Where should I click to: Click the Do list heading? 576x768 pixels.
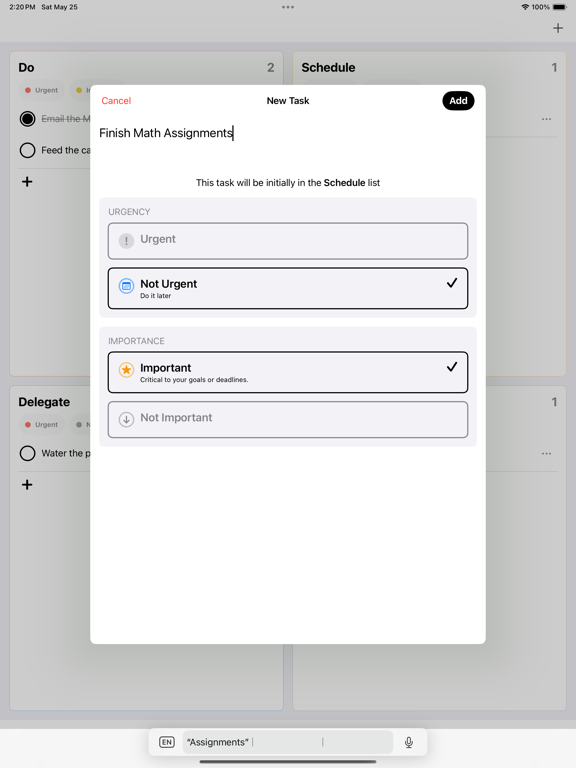coord(26,68)
